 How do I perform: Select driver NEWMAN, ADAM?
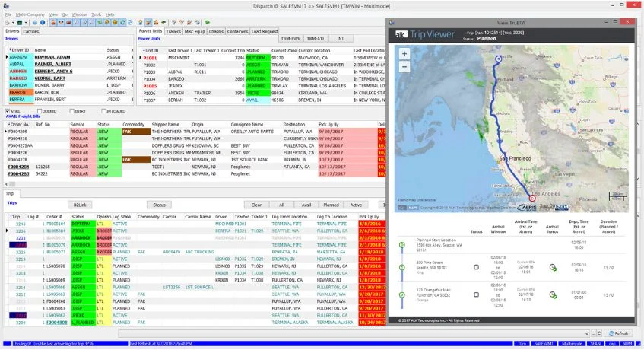tap(52, 57)
